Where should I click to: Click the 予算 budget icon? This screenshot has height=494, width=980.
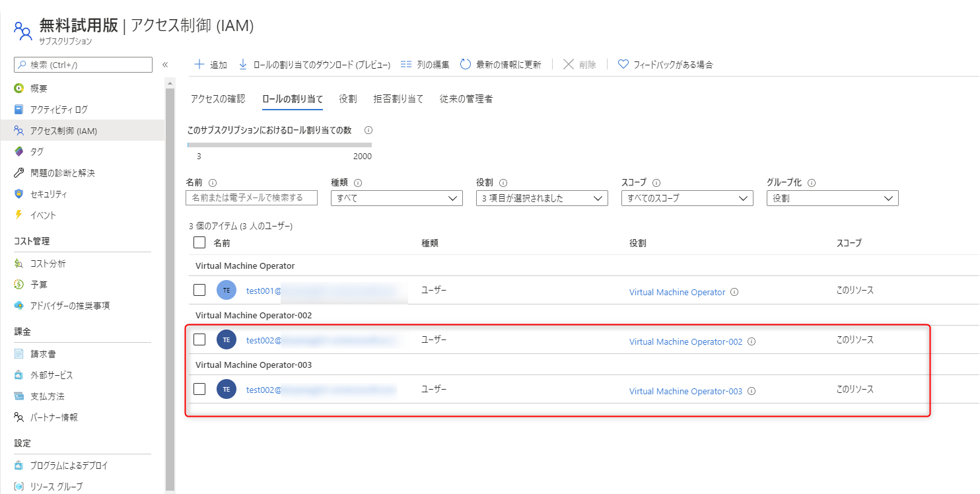[19, 285]
